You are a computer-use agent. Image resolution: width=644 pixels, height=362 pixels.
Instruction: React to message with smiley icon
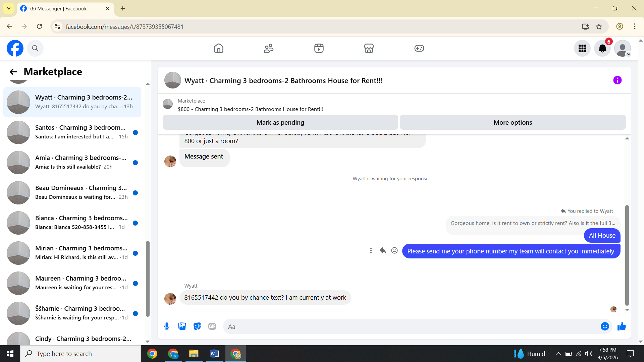point(394,251)
